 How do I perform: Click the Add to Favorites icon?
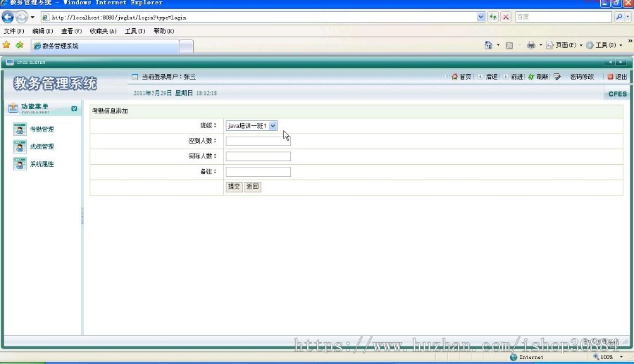20,45
